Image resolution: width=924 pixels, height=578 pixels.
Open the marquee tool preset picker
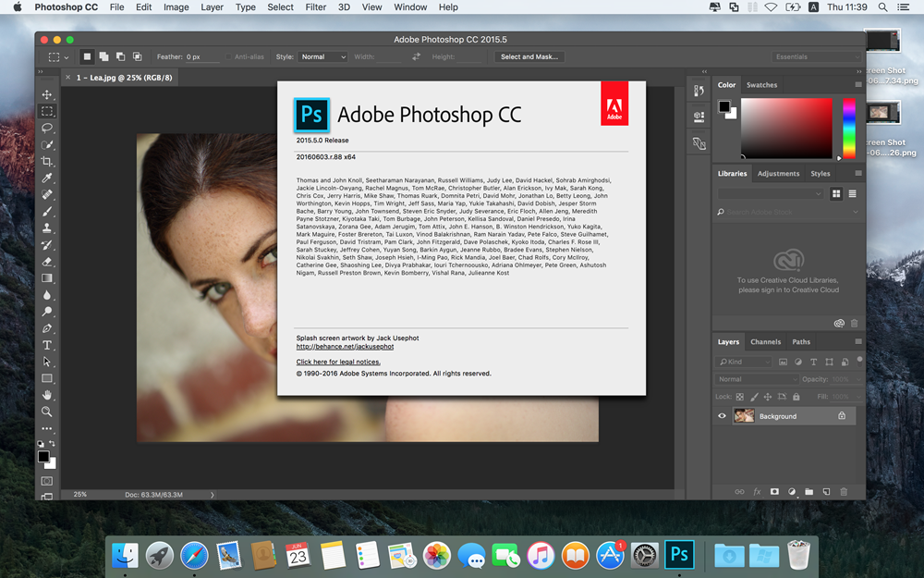[57, 57]
